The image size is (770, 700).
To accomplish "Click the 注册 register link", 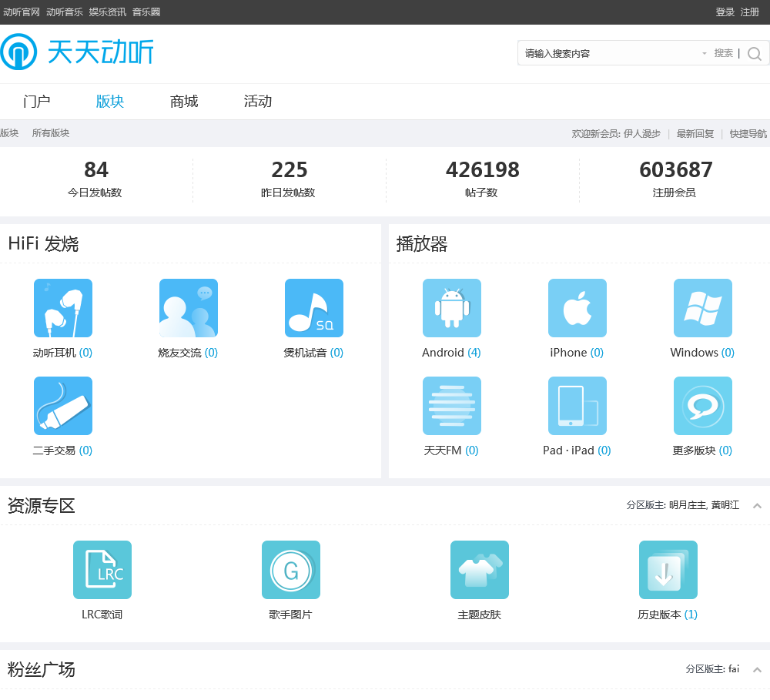I will click(x=750, y=12).
